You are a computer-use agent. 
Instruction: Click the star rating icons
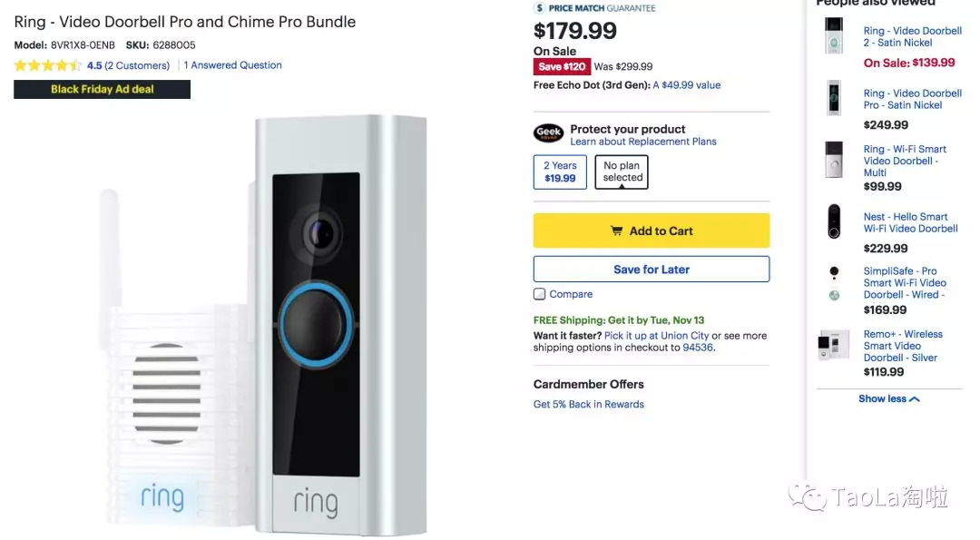coord(47,65)
